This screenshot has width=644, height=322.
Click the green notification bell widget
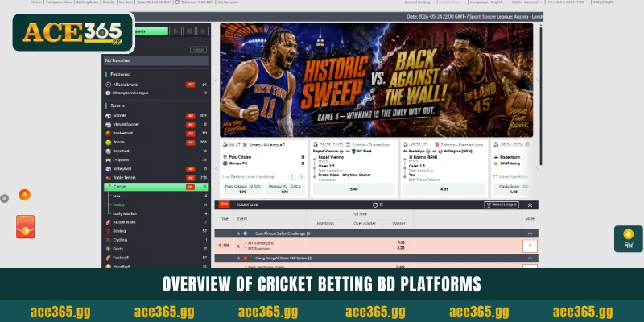point(629,238)
